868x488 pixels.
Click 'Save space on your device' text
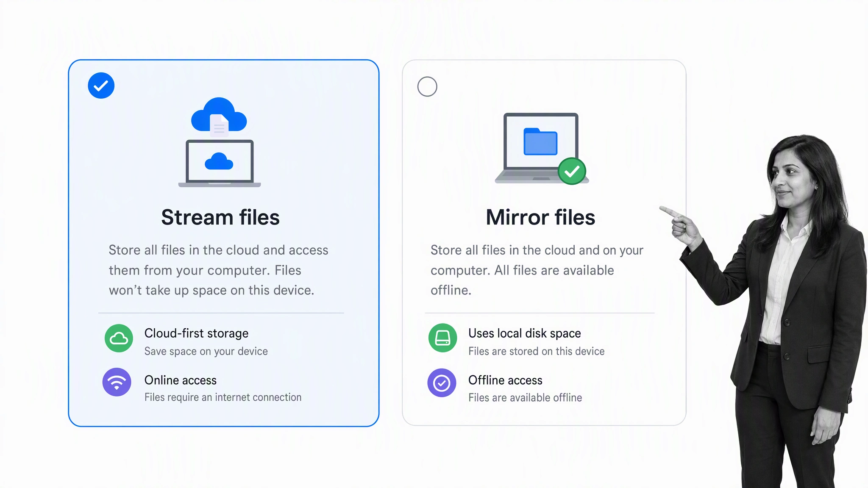[206, 351]
